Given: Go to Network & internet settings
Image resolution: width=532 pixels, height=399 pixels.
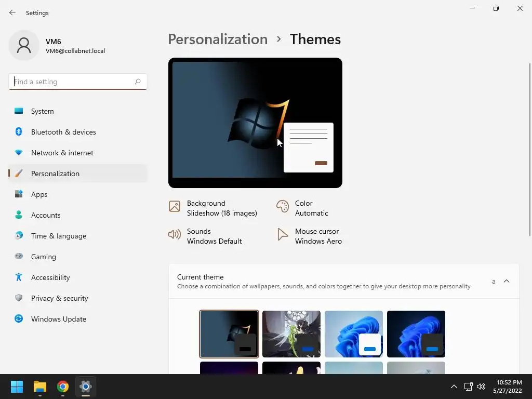Looking at the screenshot, I should click(x=78, y=153).
